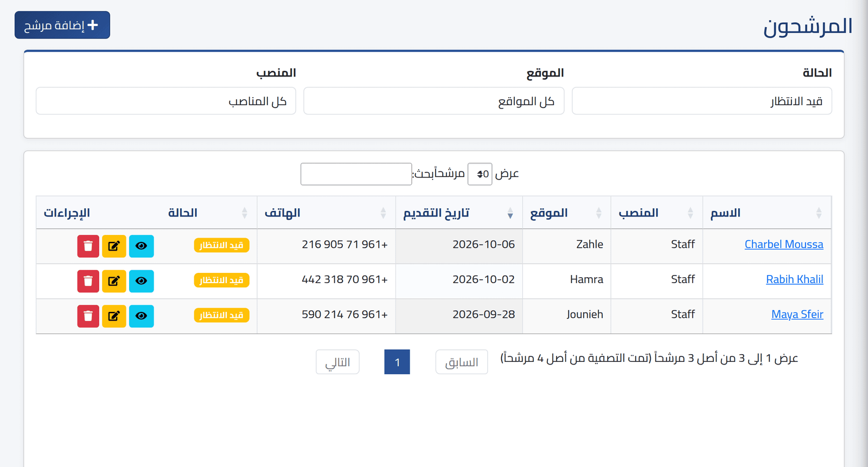
Task: Click the قيد الانتظار badge for Charbel Moussa
Action: [222, 245]
